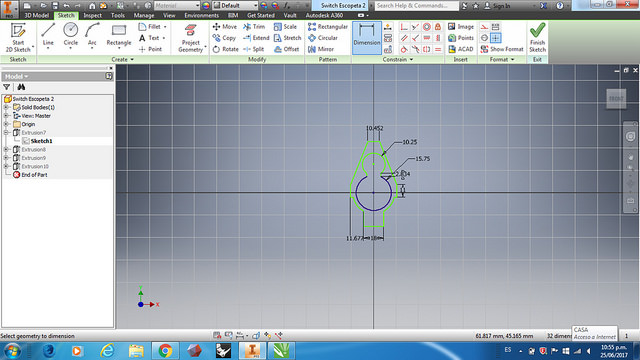Insert ACAD file icon
The width and height of the screenshot is (640, 360).
pyautogui.click(x=461, y=49)
